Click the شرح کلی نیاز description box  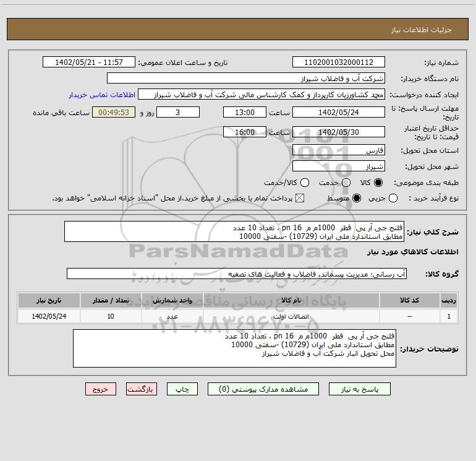(x=234, y=231)
